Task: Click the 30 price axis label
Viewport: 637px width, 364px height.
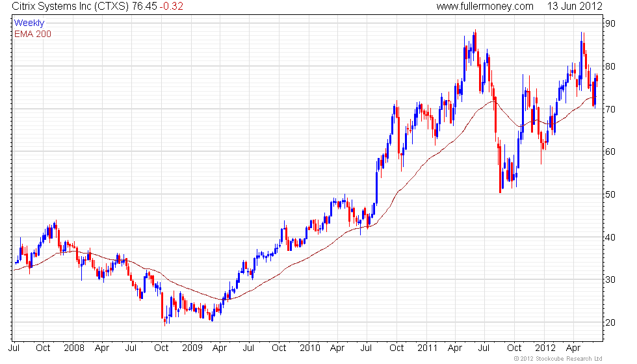Action: click(x=610, y=279)
